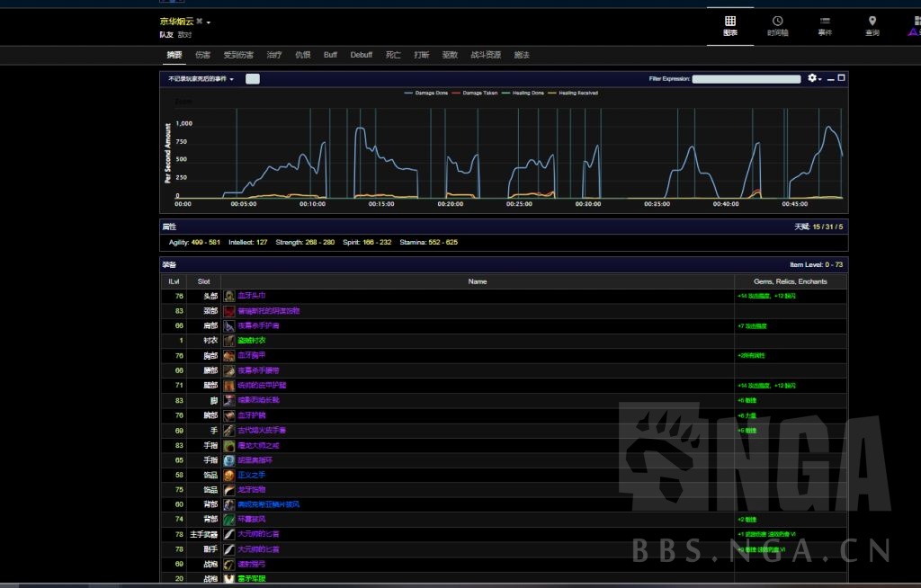Open the chart settings gear dropdown
This screenshot has width=921, height=588.
[x=814, y=78]
